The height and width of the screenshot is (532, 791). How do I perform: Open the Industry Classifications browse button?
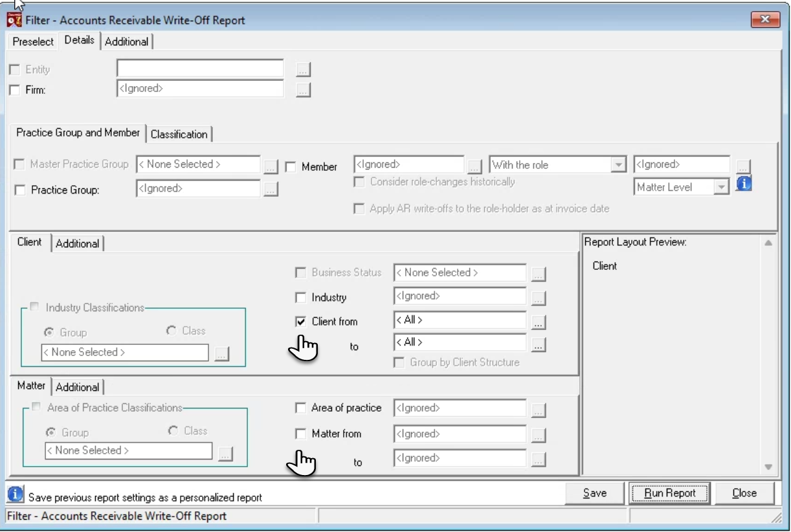click(222, 354)
